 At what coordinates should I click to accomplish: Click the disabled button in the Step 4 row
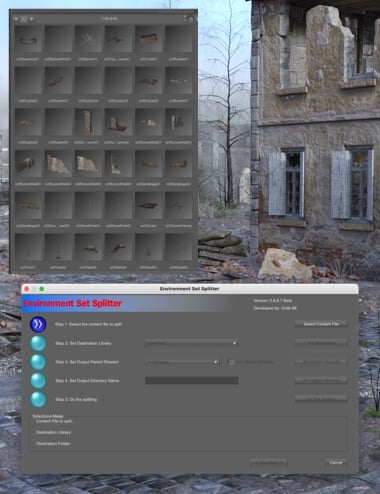coord(321,380)
